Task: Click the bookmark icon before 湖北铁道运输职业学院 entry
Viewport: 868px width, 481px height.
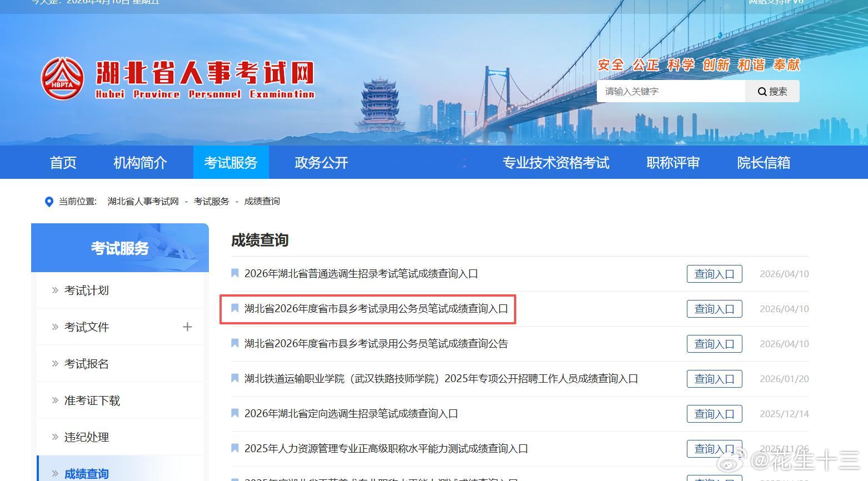Action: pyautogui.click(x=235, y=378)
